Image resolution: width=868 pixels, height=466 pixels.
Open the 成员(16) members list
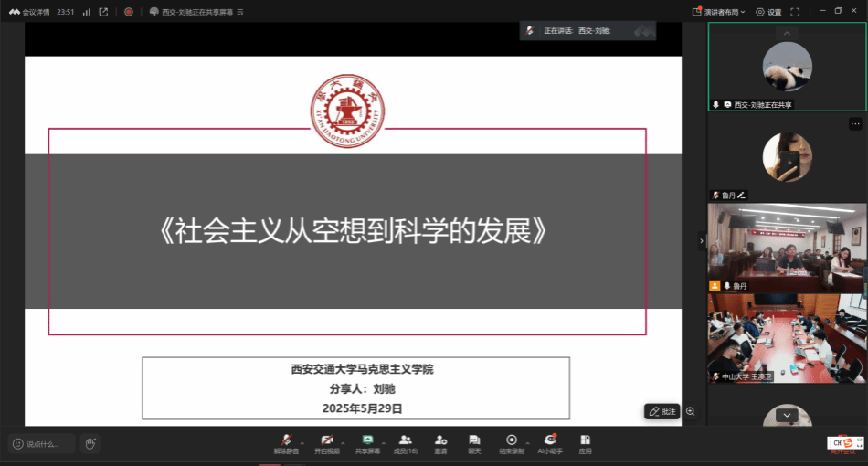pos(406,443)
